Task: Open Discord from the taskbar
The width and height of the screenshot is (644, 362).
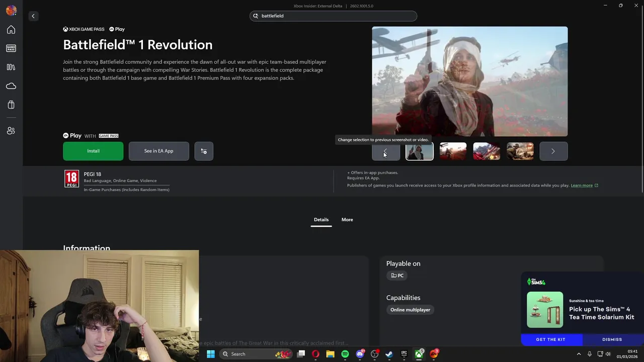Action: [360, 354]
